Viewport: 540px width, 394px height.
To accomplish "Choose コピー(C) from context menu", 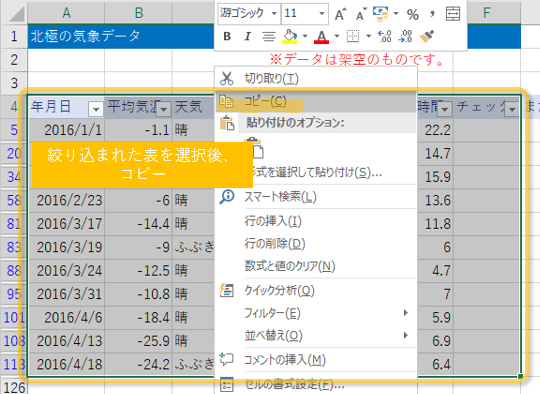I will (316, 102).
